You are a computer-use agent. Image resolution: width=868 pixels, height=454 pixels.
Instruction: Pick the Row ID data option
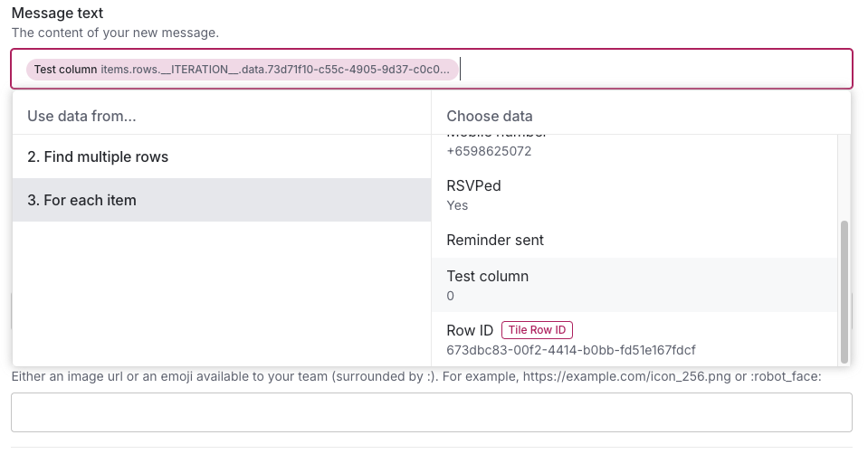469,331
